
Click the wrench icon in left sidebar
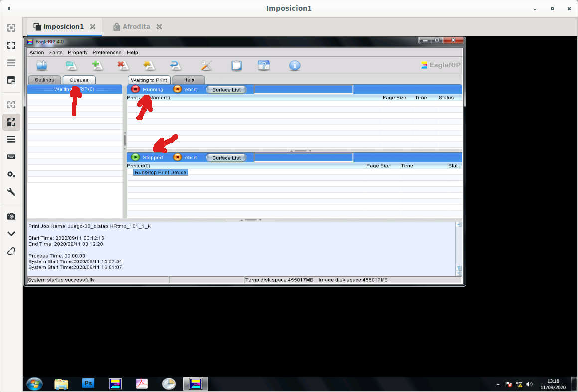11,192
